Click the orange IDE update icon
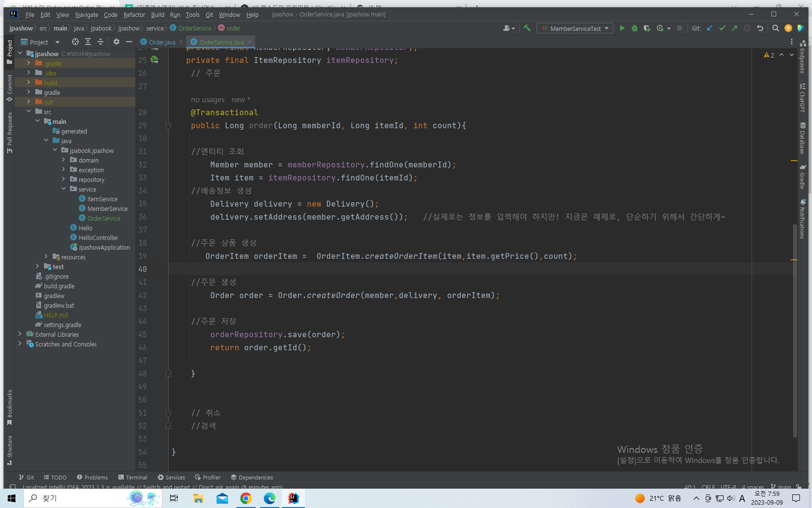 pos(788,29)
